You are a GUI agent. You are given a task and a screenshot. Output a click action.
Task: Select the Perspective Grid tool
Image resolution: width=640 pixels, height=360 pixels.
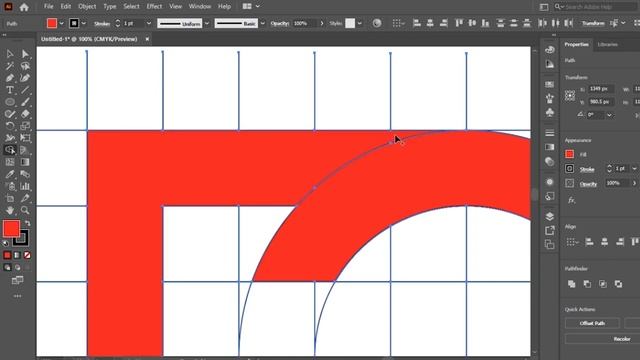[x=25, y=150]
